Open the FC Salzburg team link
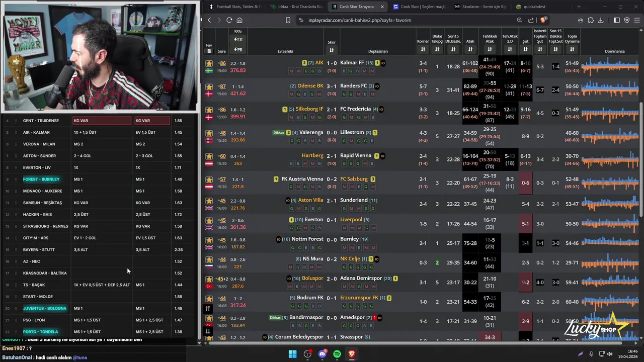This screenshot has width=644, height=362. pos(354,179)
